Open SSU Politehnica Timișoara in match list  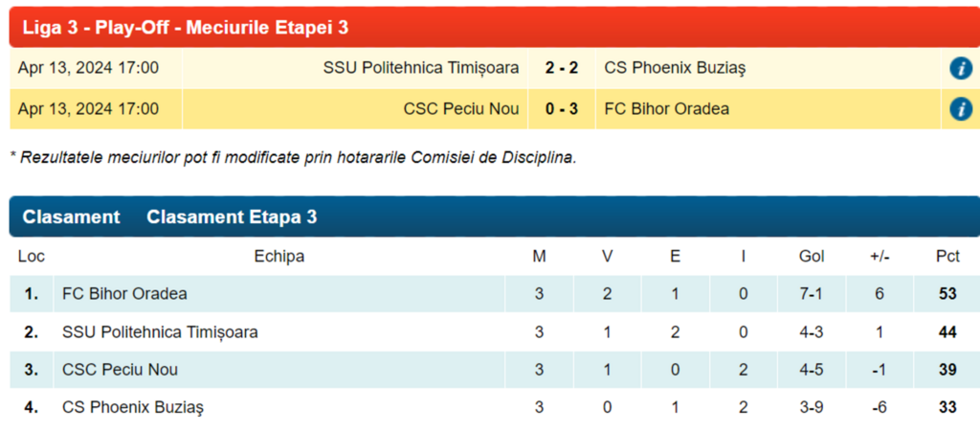421,68
